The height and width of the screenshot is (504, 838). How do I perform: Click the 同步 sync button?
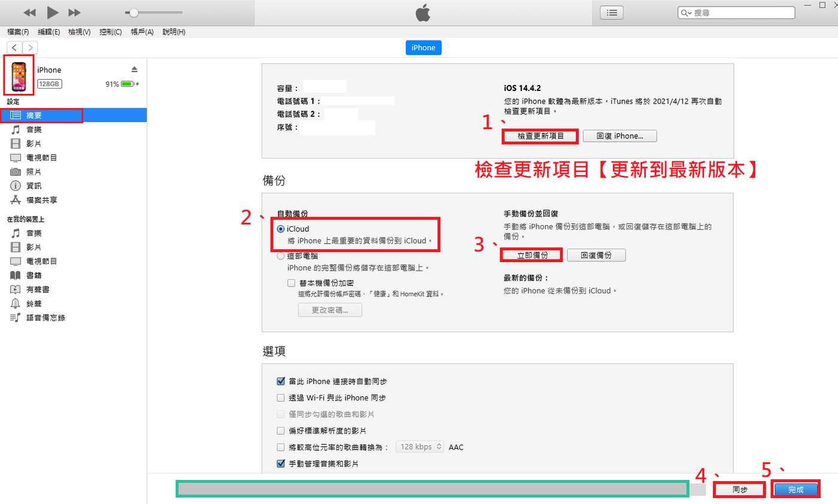740,490
